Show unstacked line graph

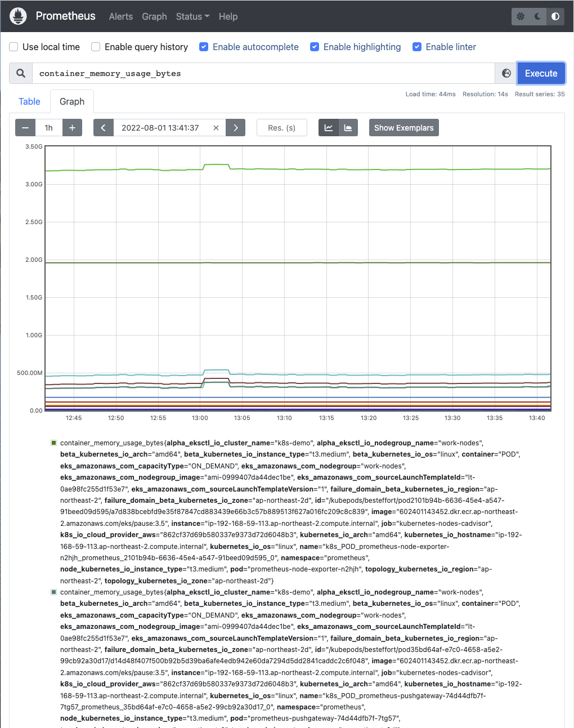[329, 128]
